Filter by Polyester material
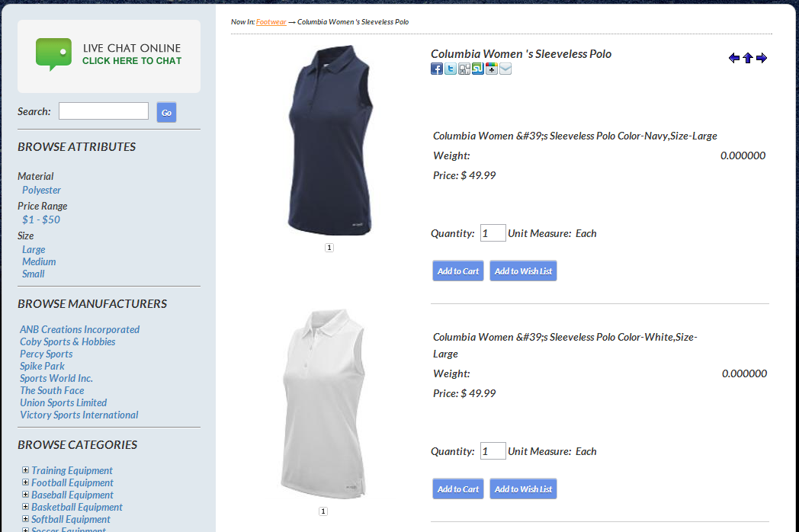The height and width of the screenshot is (532, 799). (41, 190)
